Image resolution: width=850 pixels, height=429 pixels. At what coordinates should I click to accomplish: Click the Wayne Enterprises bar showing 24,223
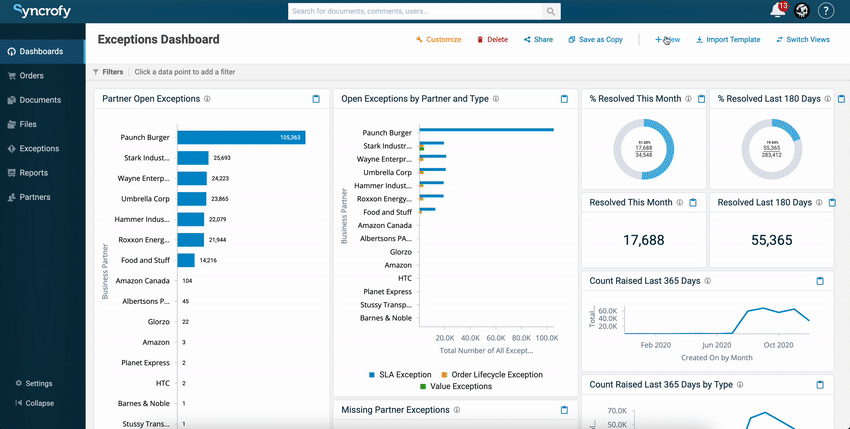click(x=192, y=178)
